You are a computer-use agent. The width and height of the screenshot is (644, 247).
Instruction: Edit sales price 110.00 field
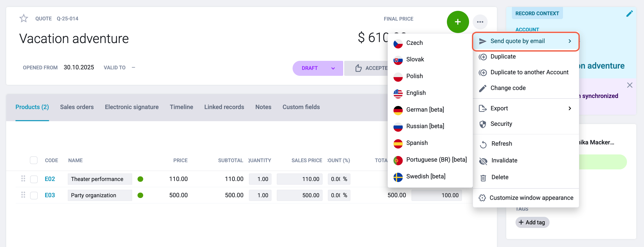(300, 179)
